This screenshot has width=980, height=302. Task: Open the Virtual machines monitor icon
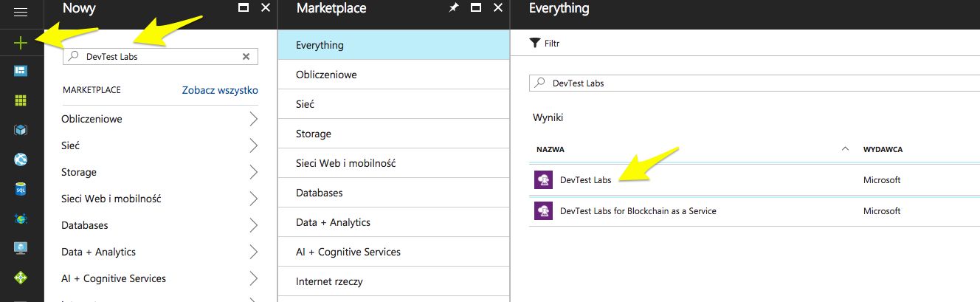coord(21,248)
